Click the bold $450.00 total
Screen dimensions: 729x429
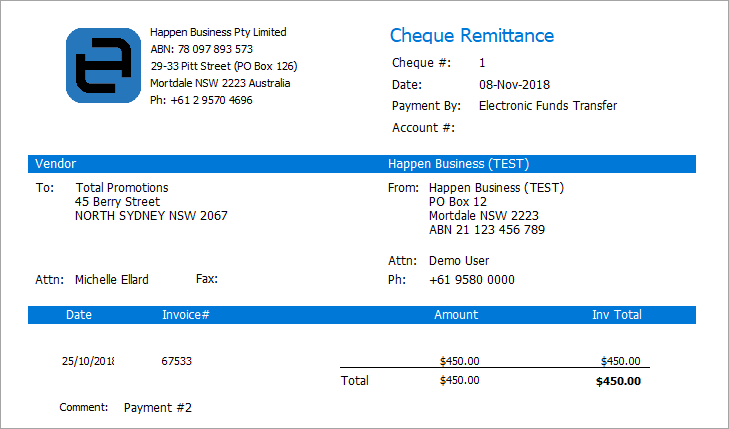click(618, 381)
